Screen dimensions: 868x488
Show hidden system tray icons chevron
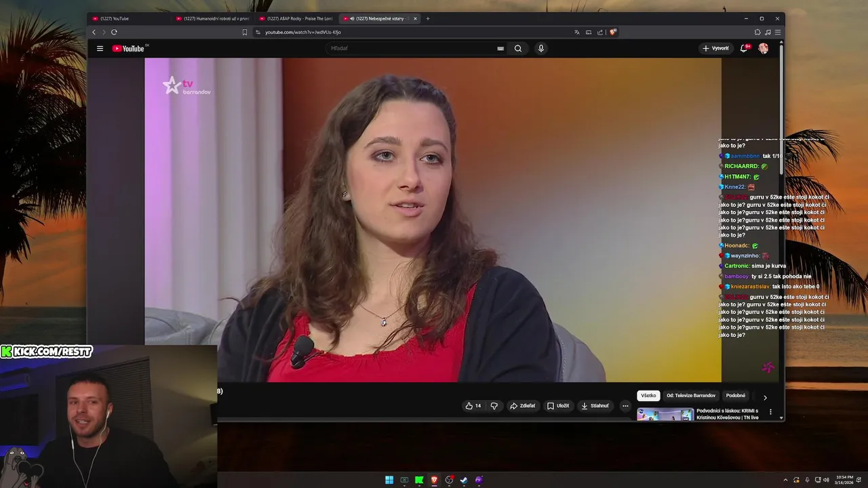coord(785,480)
